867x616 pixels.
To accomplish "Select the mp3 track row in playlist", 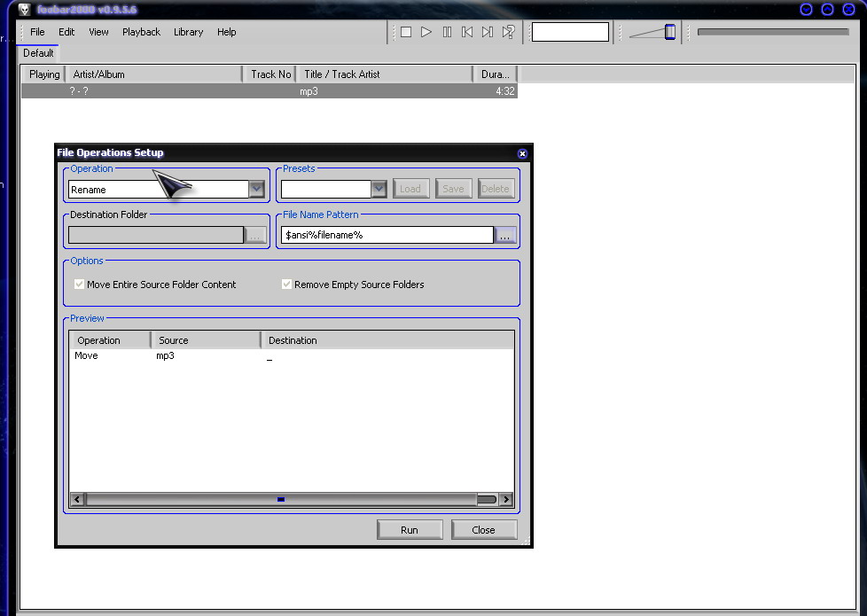I will (269, 91).
